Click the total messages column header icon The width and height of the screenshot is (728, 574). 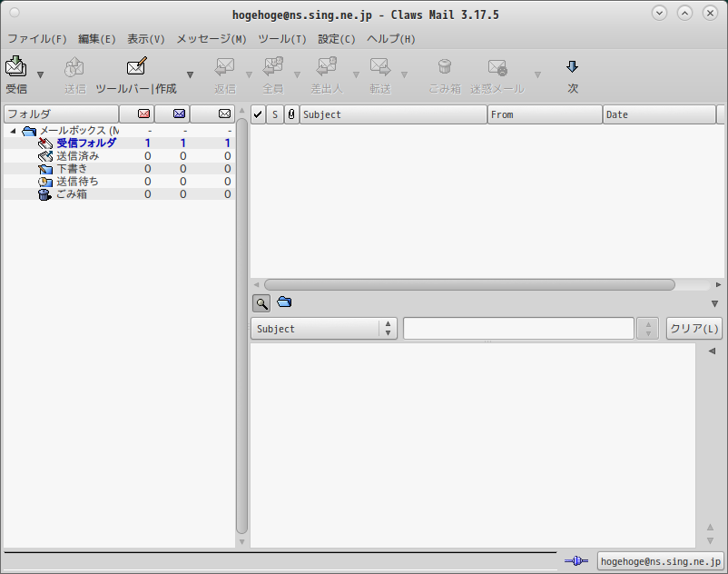(224, 114)
